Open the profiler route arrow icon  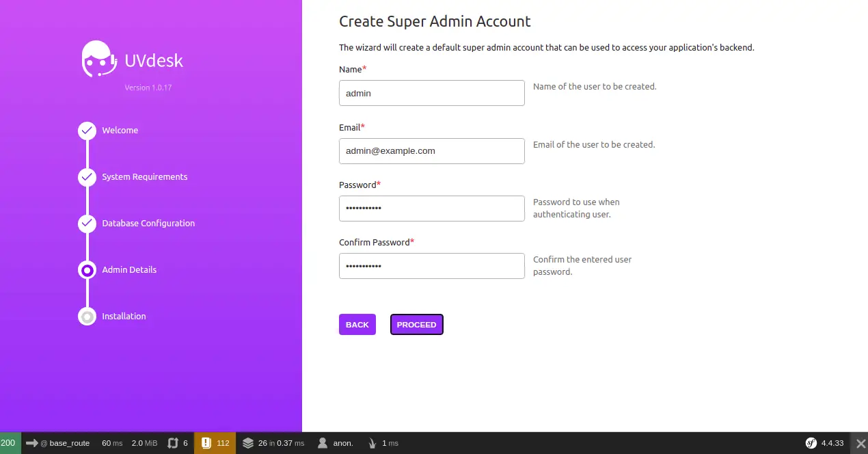click(x=31, y=443)
